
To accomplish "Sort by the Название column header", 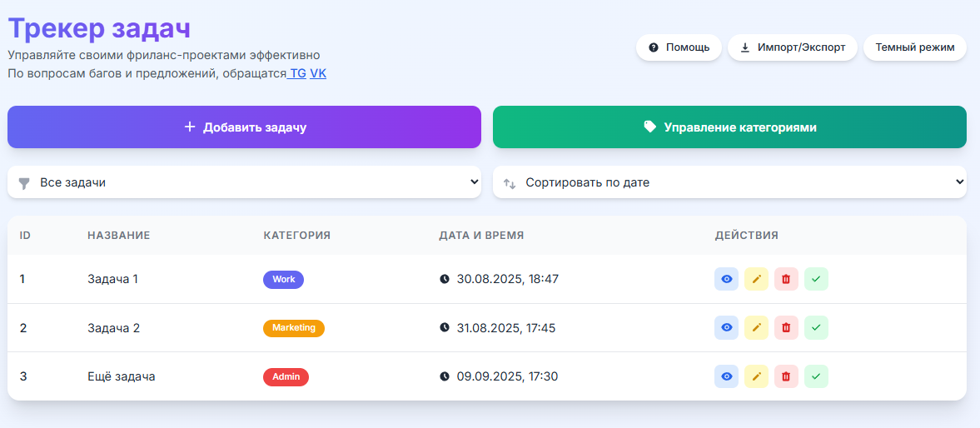I will coord(118,236).
